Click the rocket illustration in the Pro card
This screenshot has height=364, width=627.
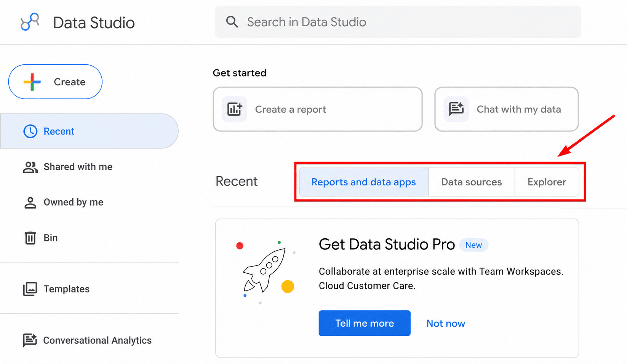click(264, 270)
